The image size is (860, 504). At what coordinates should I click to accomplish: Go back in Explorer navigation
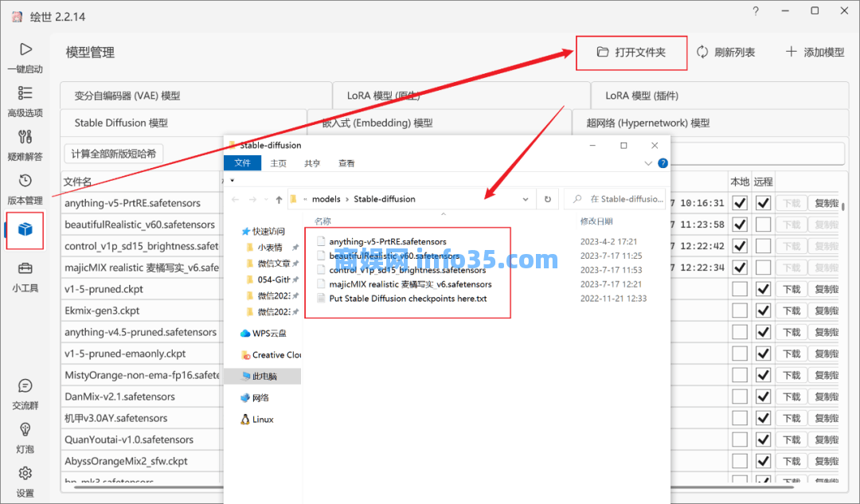235,200
